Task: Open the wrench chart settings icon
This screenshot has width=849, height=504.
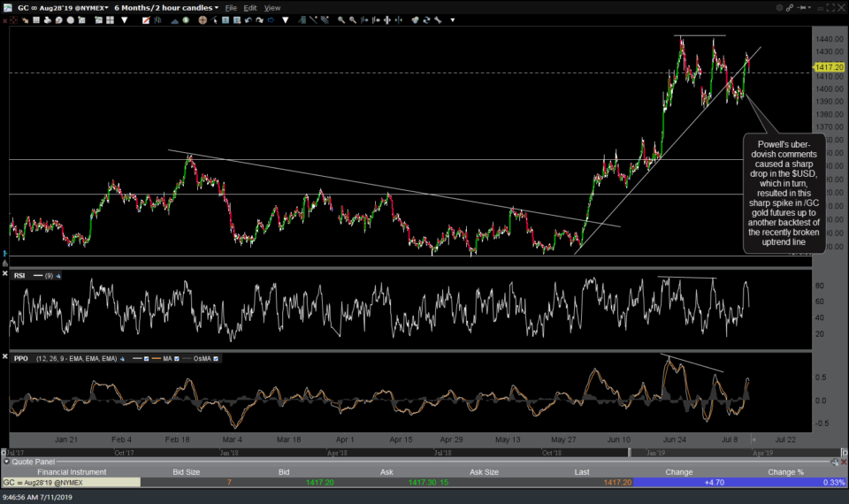Action: (x=438, y=20)
